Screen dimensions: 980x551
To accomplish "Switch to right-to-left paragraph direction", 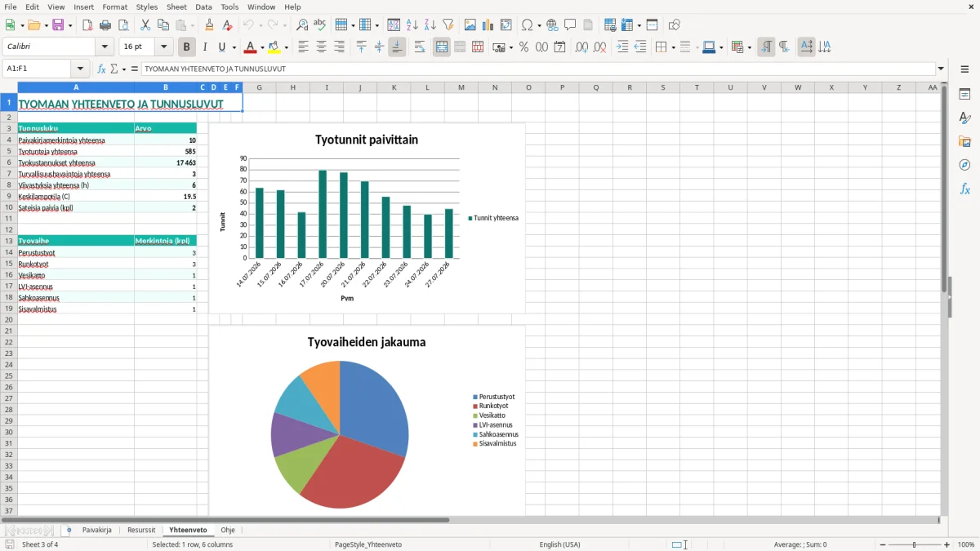I will click(x=783, y=47).
